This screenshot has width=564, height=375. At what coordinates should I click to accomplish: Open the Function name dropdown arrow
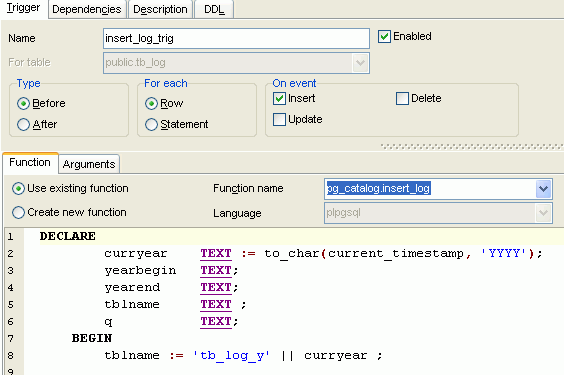click(543, 188)
